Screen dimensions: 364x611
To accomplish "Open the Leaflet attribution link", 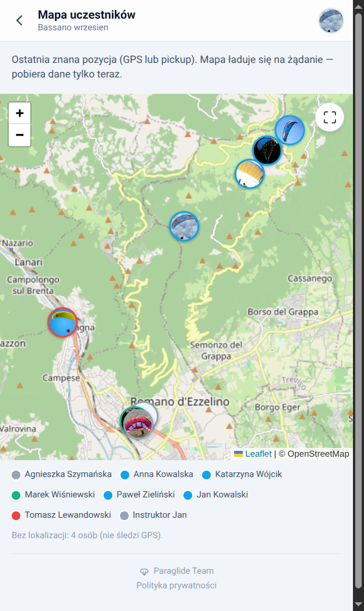I will (258, 454).
